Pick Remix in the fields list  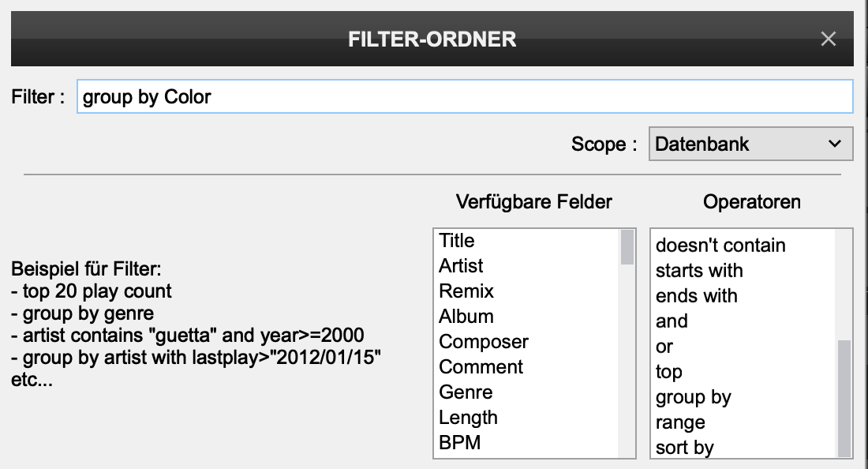(x=466, y=291)
